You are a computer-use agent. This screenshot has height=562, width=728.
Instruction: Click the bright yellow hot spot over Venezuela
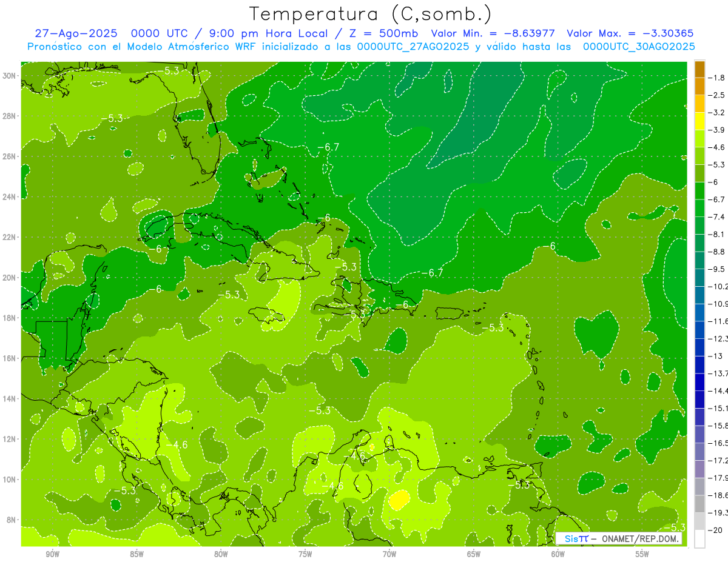(x=399, y=500)
